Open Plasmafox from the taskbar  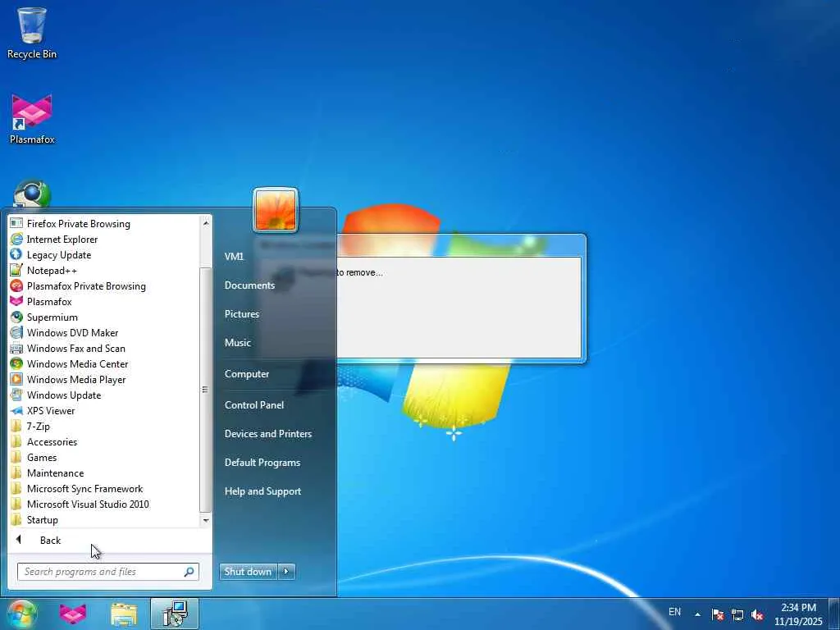73,614
